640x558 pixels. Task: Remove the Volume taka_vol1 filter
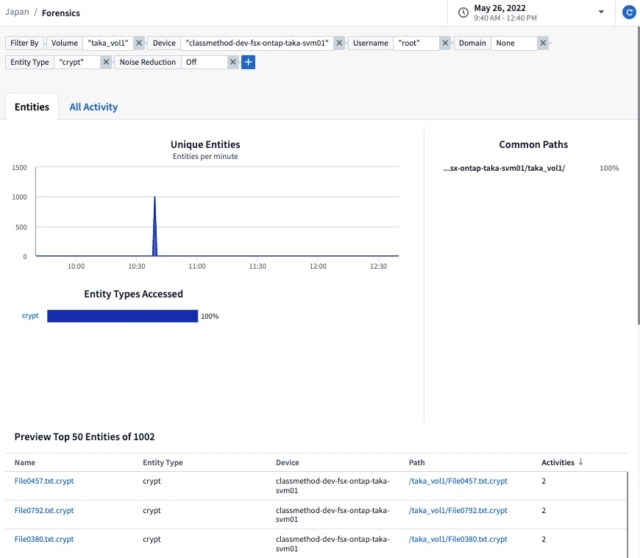[139, 43]
